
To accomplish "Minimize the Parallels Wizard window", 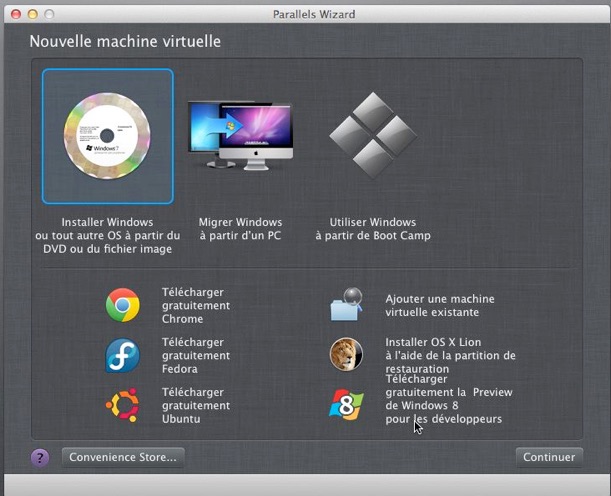I will (33, 14).
